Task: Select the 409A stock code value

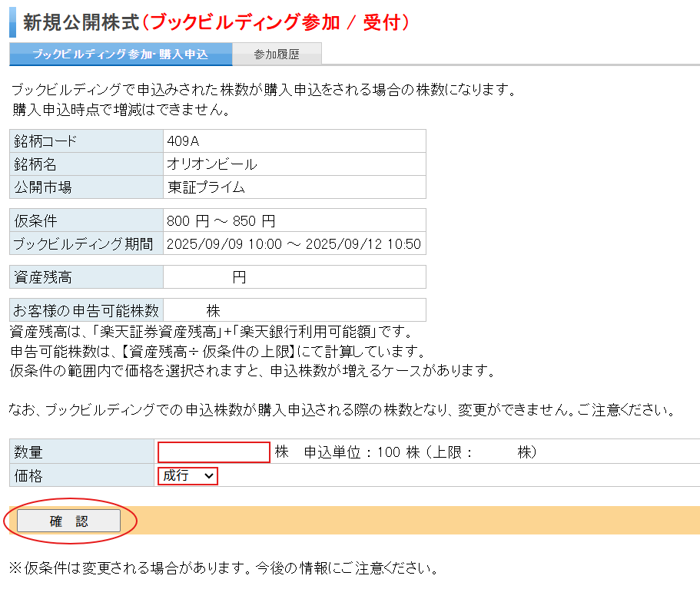Action: point(184,141)
